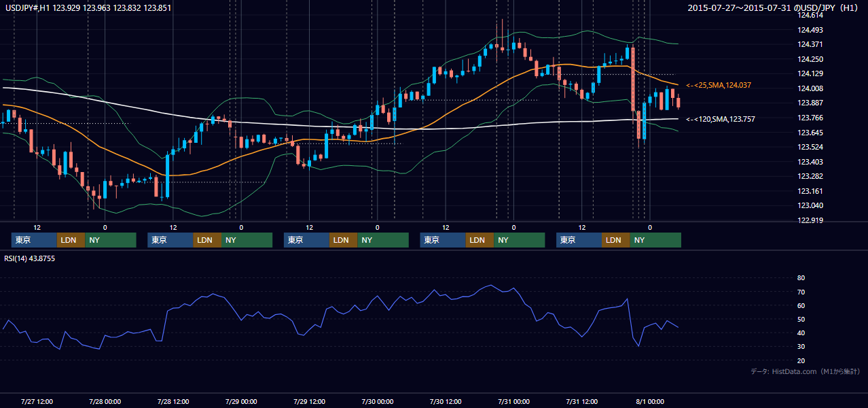
Task: Select the 7/28 12:00 time axis label
Action: tap(173, 401)
